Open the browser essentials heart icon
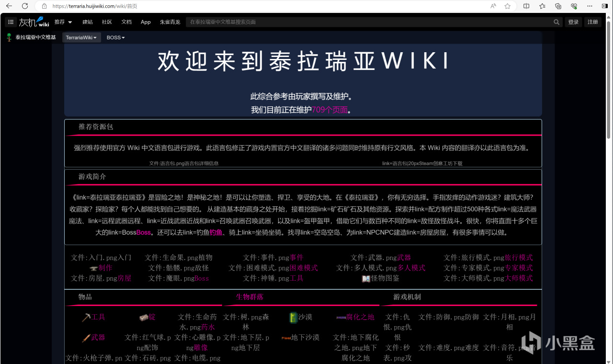Viewport: 613px width, 364px height. 574,6
